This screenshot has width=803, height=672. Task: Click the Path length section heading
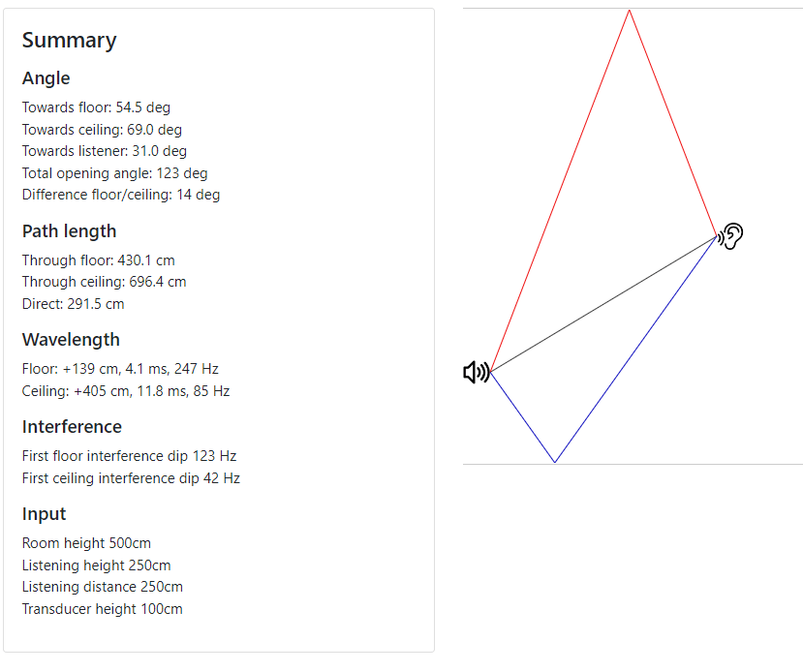click(69, 231)
